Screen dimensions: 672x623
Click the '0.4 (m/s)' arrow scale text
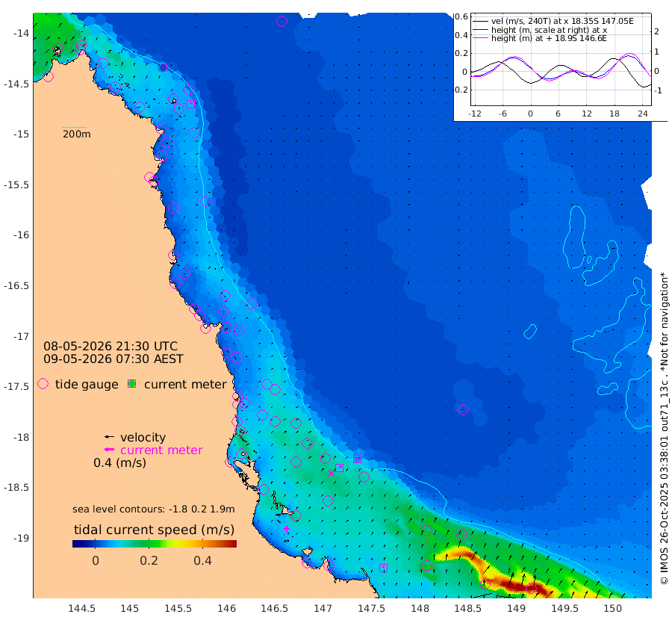[120, 462]
